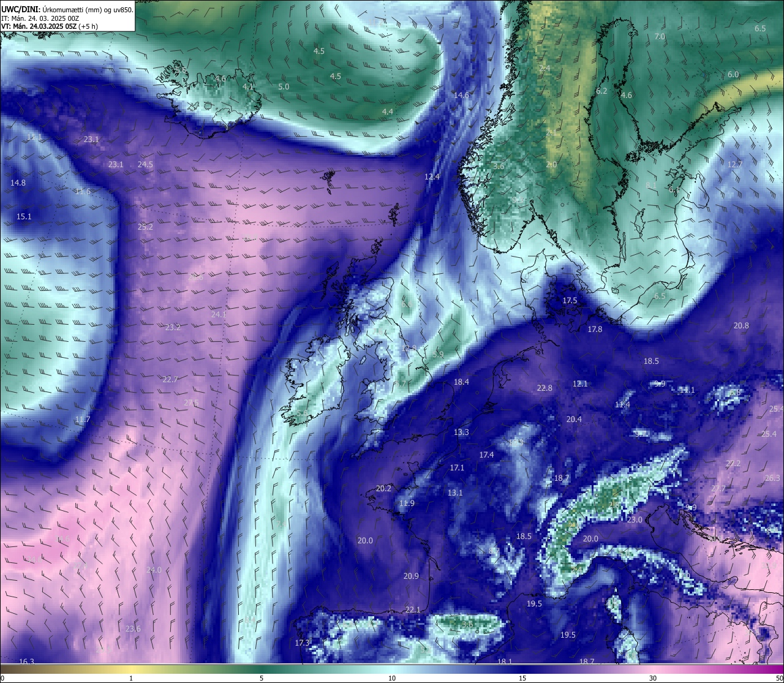
Task: Click the 11.4 value on the map
Action: [622, 404]
